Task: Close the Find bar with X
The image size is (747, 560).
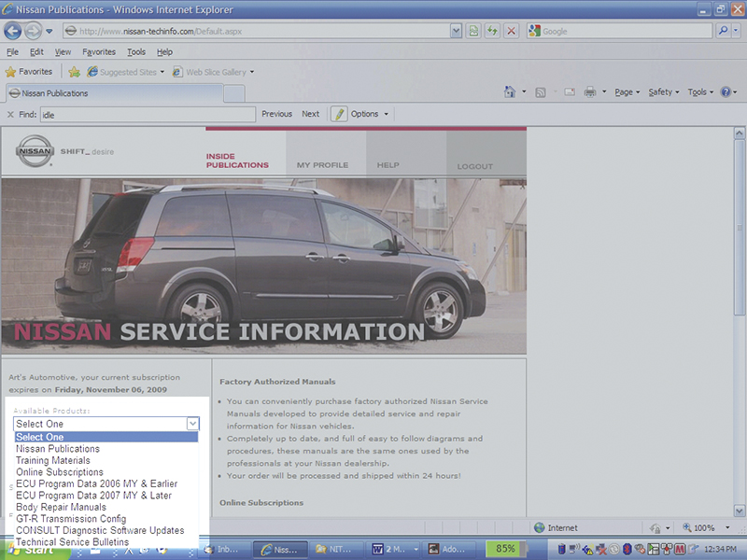Action: [10, 114]
